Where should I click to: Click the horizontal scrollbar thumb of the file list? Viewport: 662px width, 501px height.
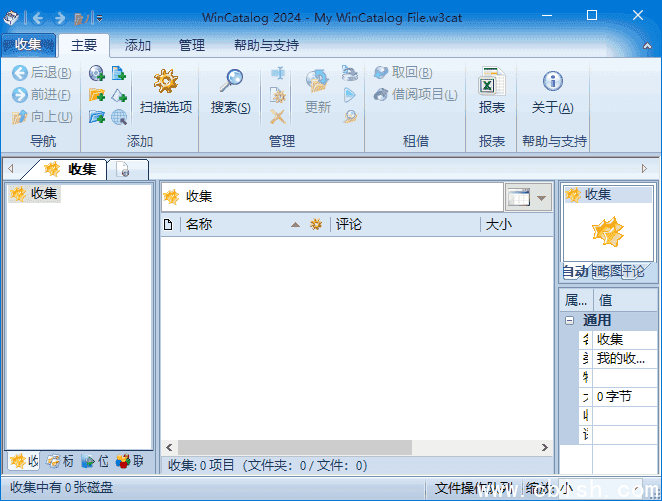point(295,447)
